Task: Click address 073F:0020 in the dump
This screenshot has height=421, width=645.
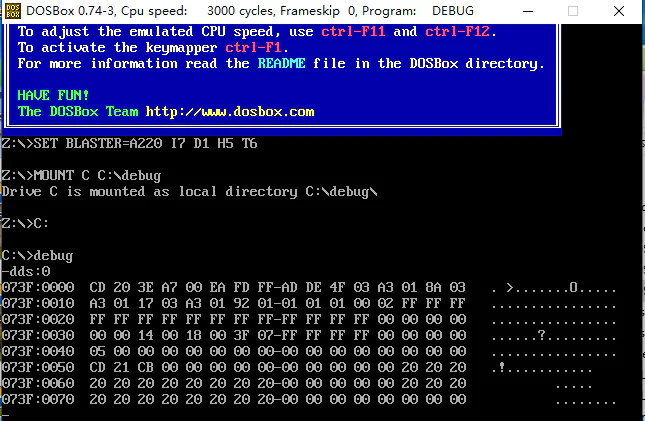Action: point(38,319)
